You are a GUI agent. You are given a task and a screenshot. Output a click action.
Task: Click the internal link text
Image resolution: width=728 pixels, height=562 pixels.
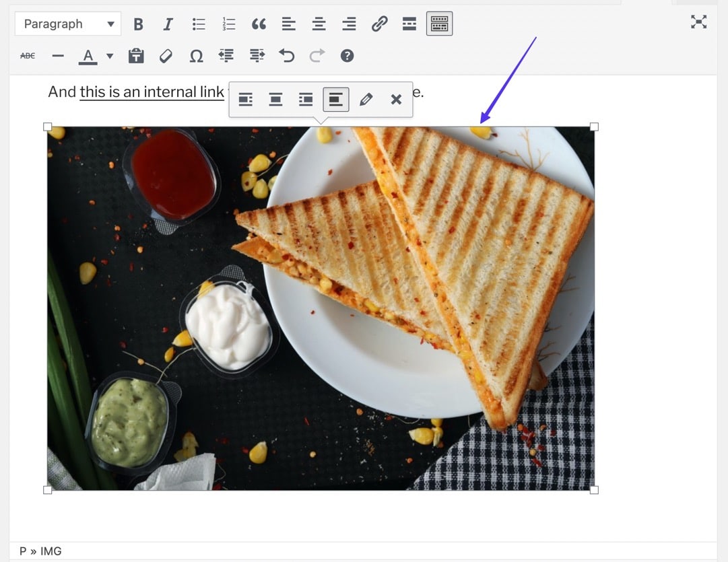pos(152,92)
